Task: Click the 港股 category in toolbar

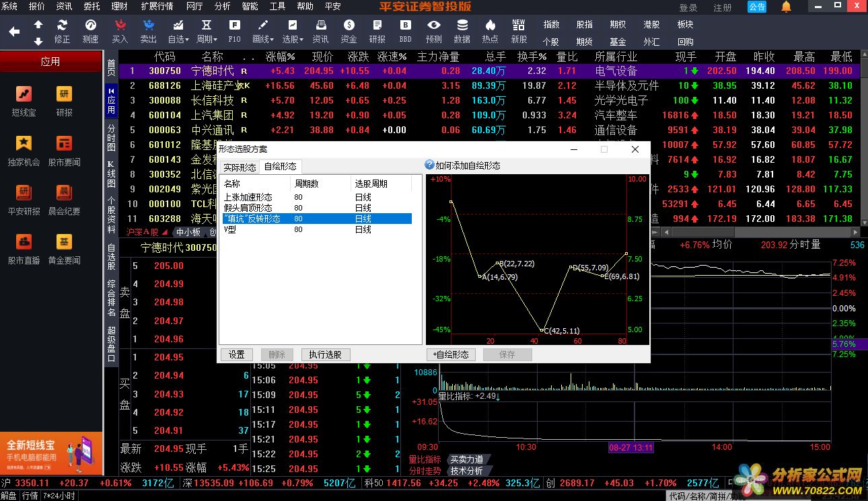Action: pos(651,24)
